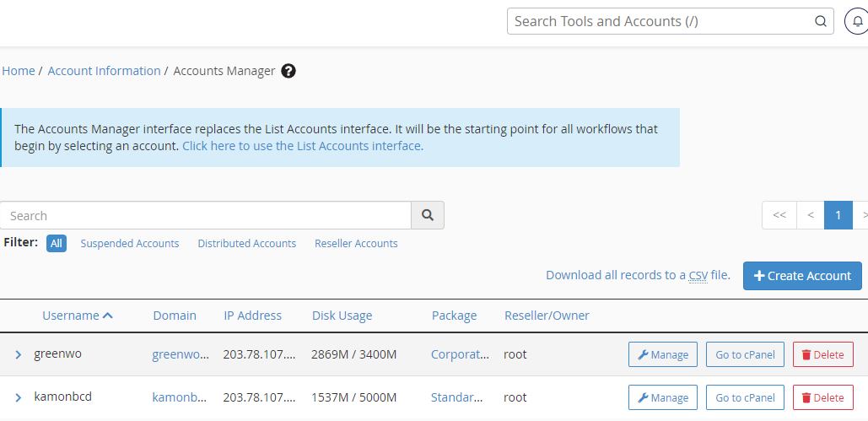Go to first page of results
Viewport: 868px width, 421px height.
(779, 215)
